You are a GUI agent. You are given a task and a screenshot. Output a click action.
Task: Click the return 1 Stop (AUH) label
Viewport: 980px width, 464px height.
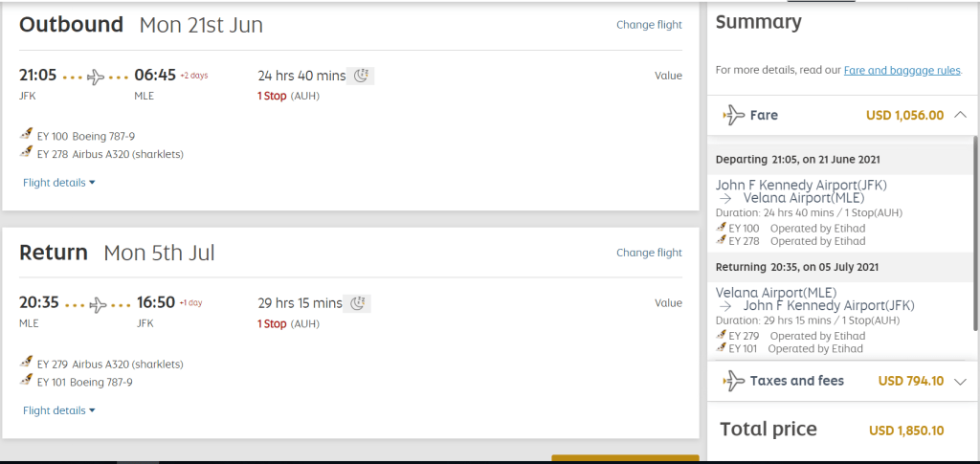(x=288, y=323)
